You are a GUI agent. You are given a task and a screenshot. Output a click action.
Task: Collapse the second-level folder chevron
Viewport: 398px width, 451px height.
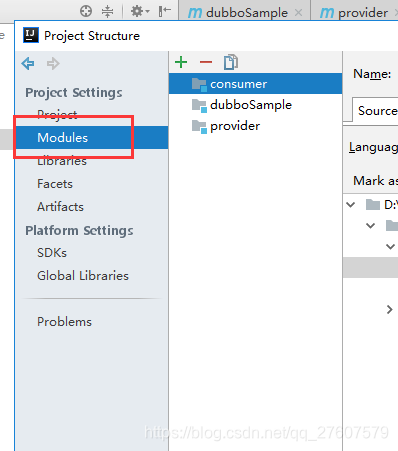point(370,226)
